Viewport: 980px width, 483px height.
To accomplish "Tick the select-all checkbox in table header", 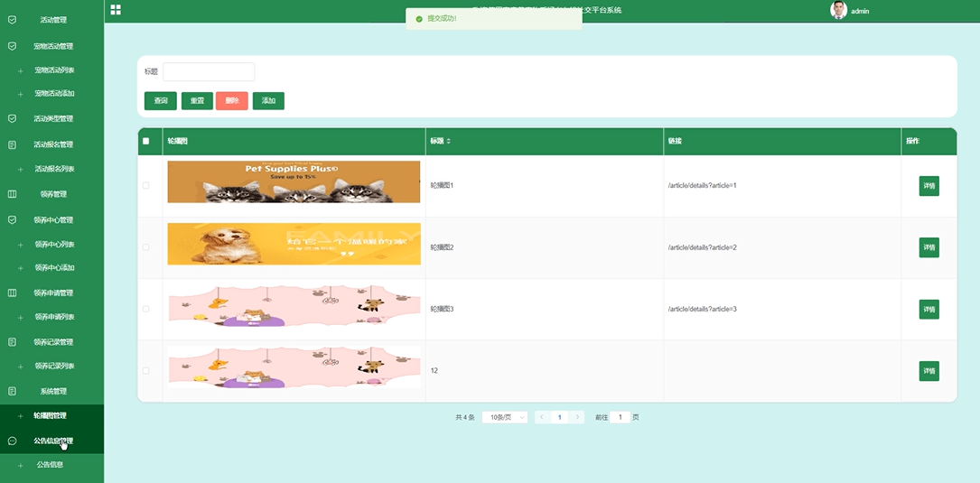I will pos(145,141).
